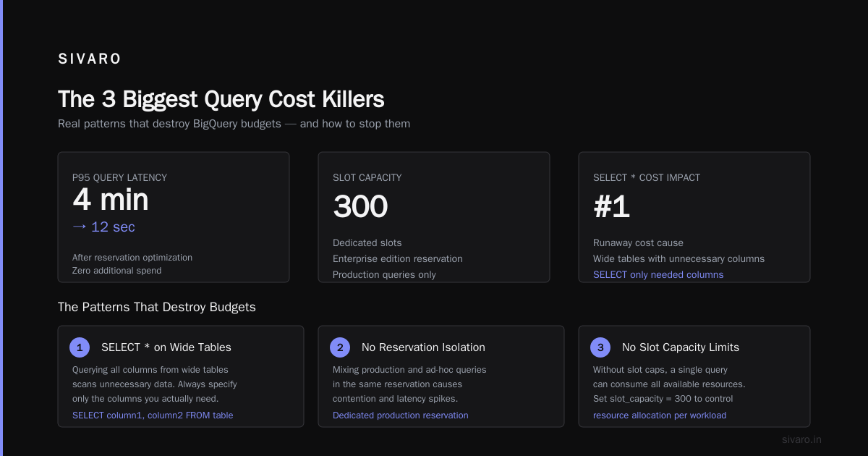Viewport: 868px width, 456px height.
Task: Click the 'No Reservation Isolation' title
Action: pos(423,347)
